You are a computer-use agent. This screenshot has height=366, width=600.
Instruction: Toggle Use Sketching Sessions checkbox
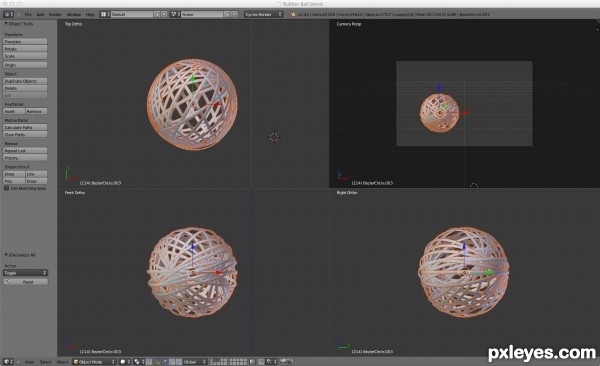[x=7, y=188]
